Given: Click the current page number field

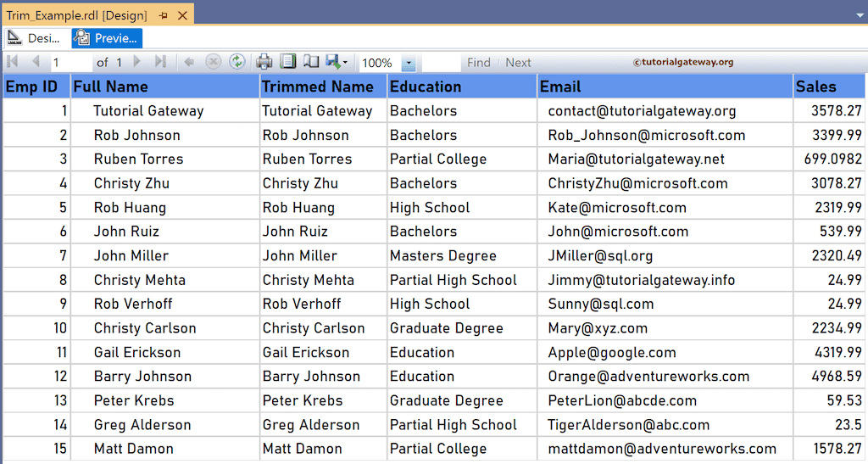Looking at the screenshot, I should pyautogui.click(x=71, y=63).
